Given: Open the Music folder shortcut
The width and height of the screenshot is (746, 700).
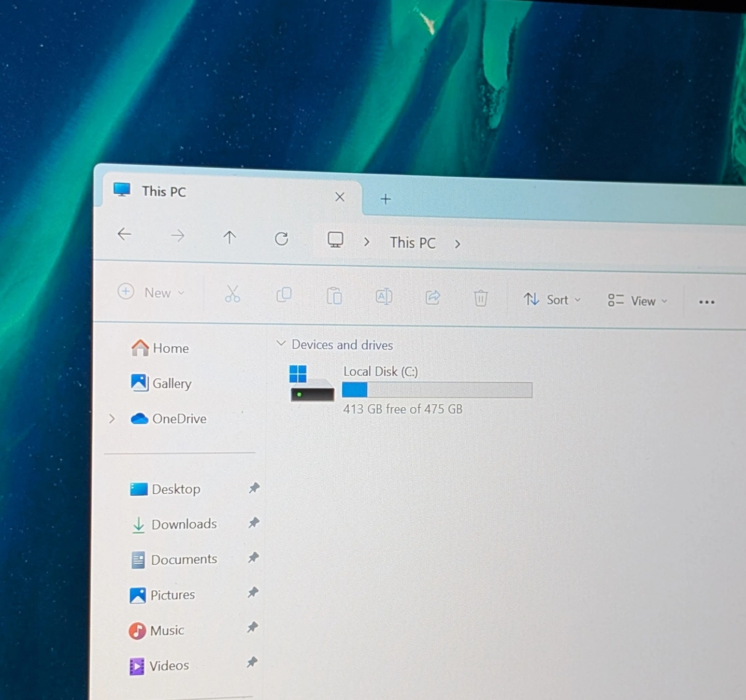Looking at the screenshot, I should 156,631.
